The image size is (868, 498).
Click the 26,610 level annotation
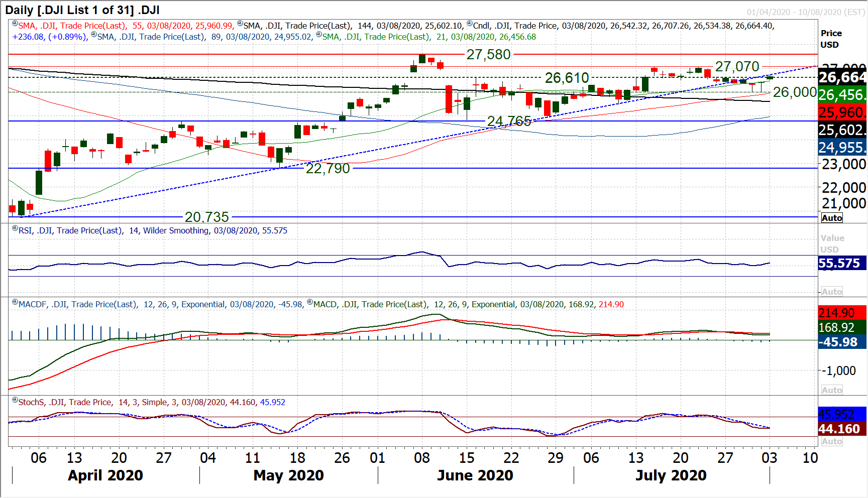(567, 78)
